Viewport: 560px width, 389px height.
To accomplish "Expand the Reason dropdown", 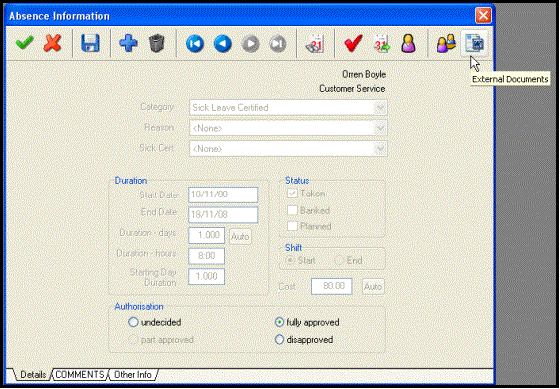I will 380,128.
